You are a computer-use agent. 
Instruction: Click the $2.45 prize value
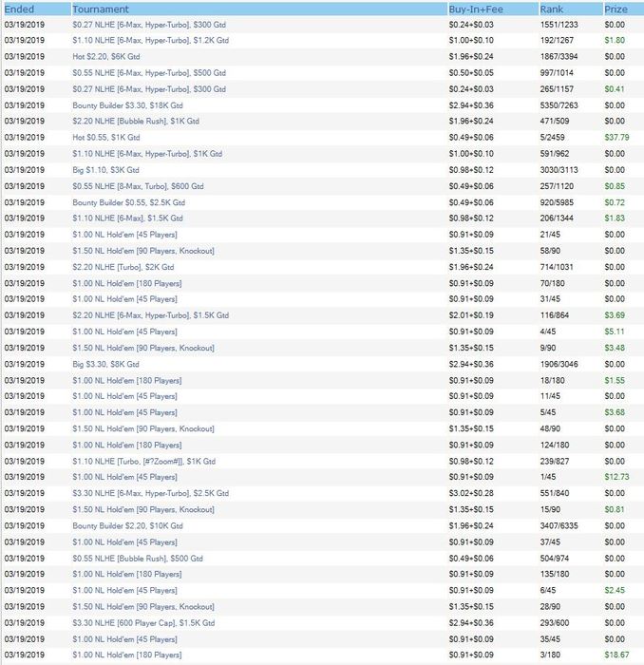click(x=615, y=590)
